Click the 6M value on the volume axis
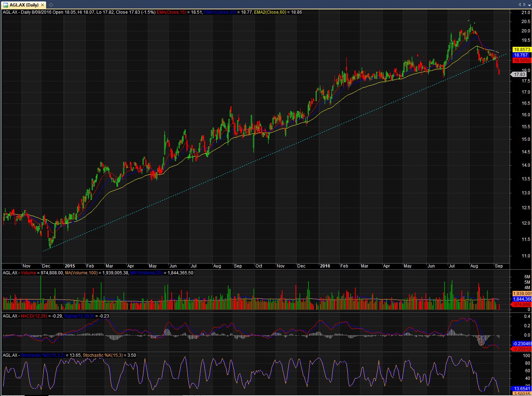Screen dimensions: 532x396 pyautogui.click(x=527, y=276)
